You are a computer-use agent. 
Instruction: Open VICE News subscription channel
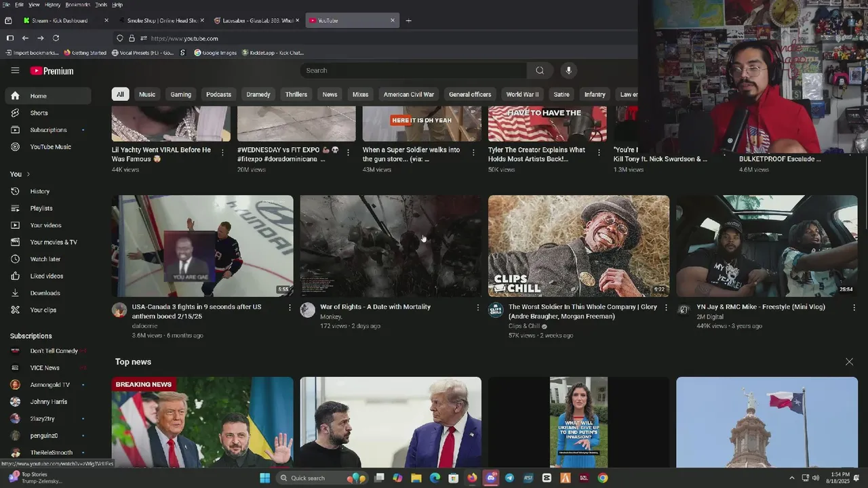[47, 368]
